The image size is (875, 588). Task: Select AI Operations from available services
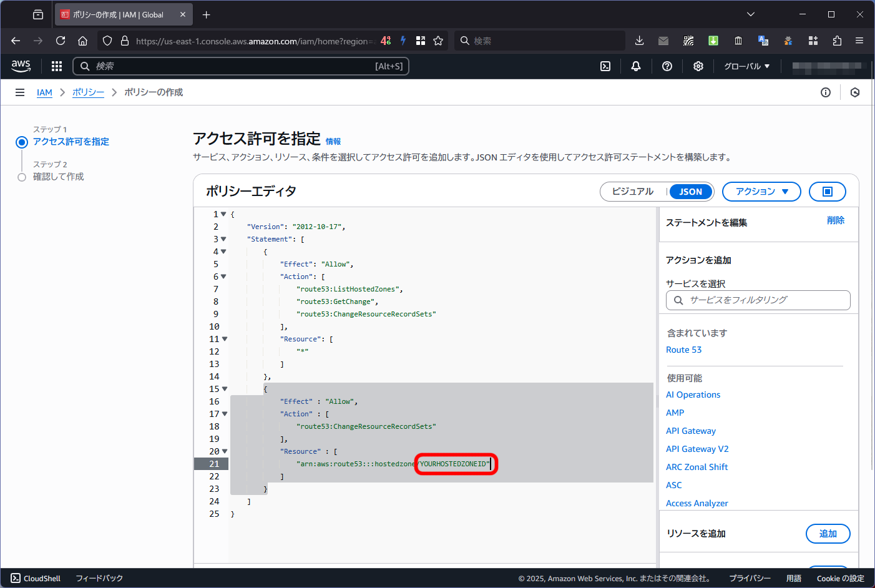click(693, 394)
